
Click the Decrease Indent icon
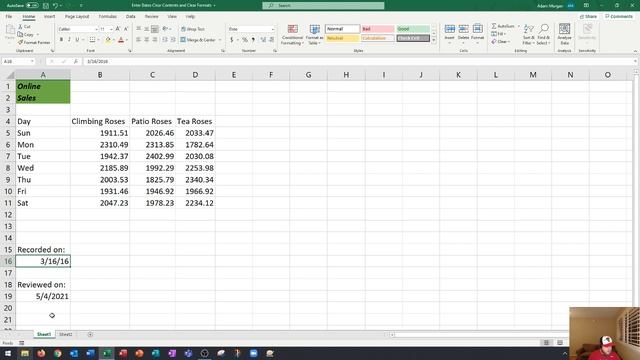165,40
